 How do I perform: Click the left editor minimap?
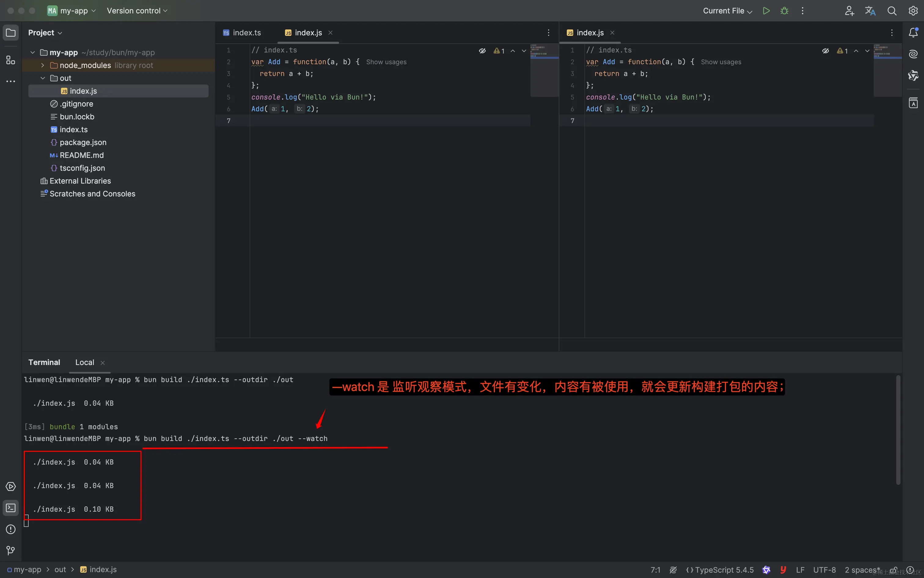(x=544, y=70)
